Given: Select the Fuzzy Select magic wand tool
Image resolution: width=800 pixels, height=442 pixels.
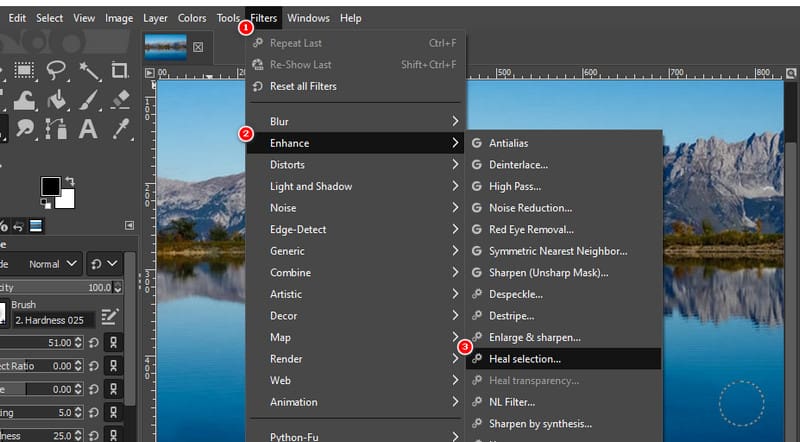Looking at the screenshot, I should pos(89,70).
